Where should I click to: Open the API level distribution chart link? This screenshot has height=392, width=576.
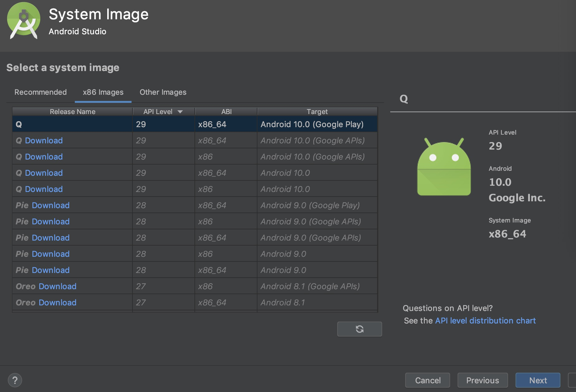coord(485,321)
